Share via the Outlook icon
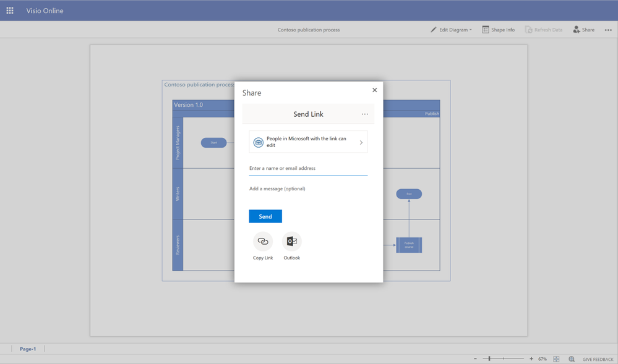618x364 pixels. tap(291, 242)
